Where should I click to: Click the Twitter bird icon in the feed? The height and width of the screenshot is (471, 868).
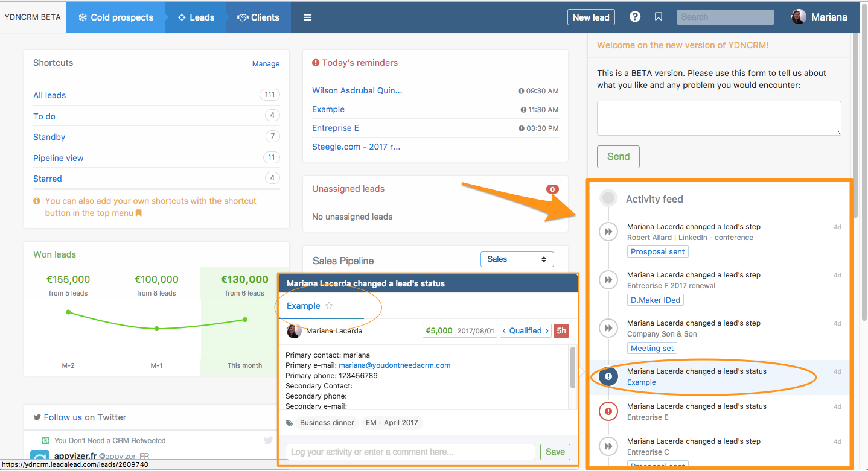pos(269,441)
